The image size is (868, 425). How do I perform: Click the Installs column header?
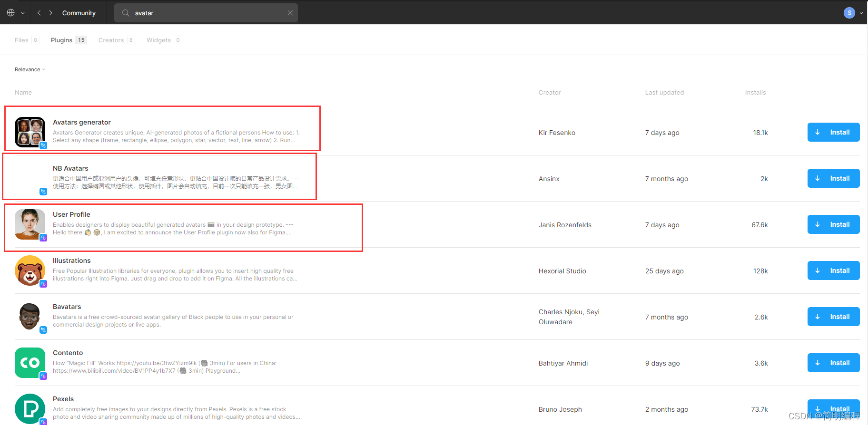click(756, 92)
